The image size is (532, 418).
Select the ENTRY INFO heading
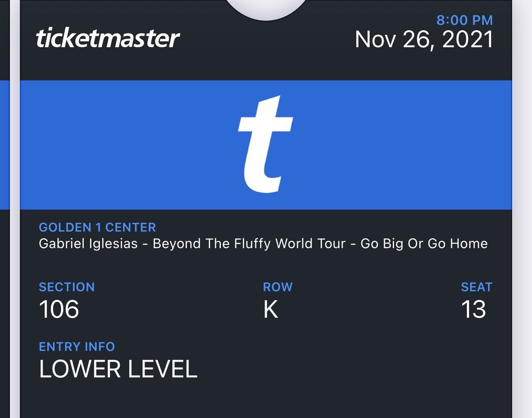77,347
